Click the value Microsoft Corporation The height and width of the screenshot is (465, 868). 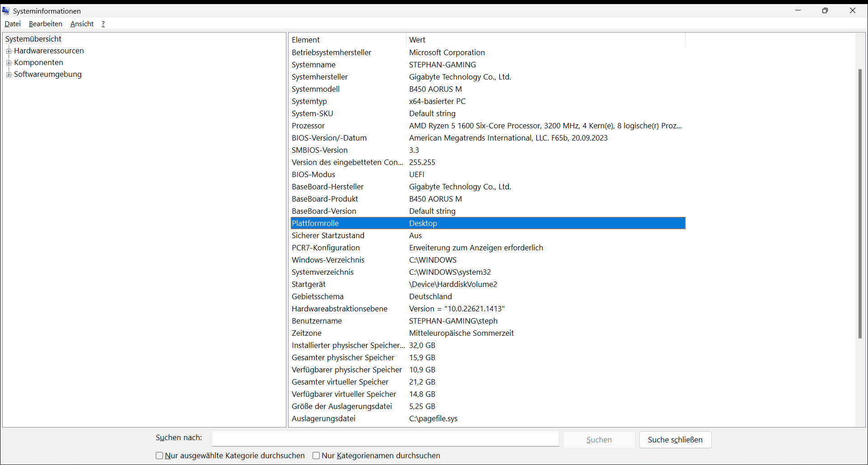447,52
